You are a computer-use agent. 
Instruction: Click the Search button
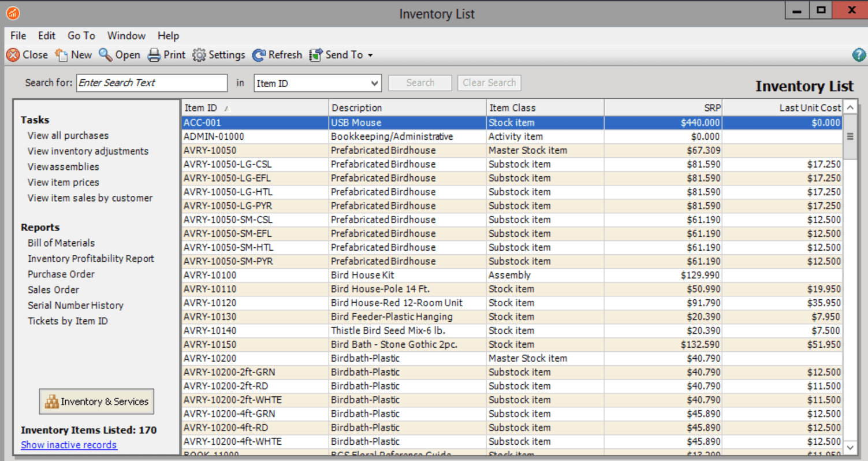pos(420,83)
